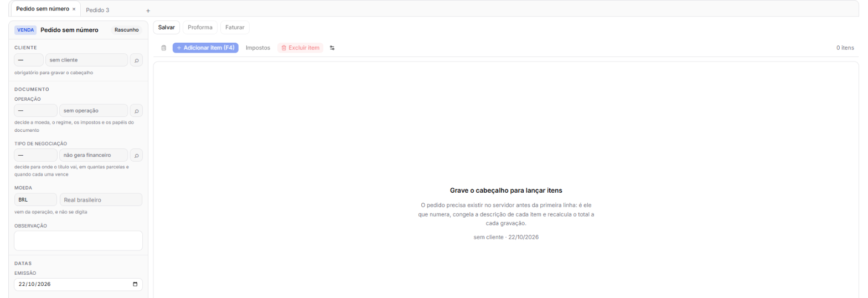Click the Excluir item button

(x=300, y=48)
